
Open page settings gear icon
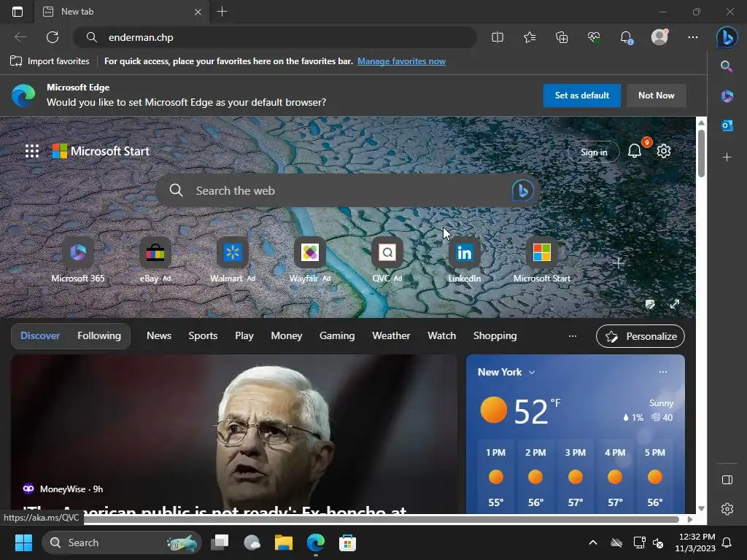pyautogui.click(x=664, y=151)
